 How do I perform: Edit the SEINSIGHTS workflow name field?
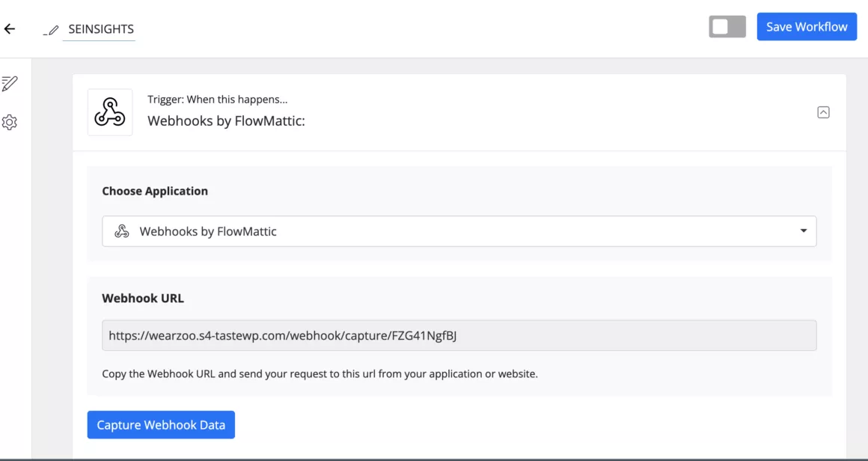100,29
